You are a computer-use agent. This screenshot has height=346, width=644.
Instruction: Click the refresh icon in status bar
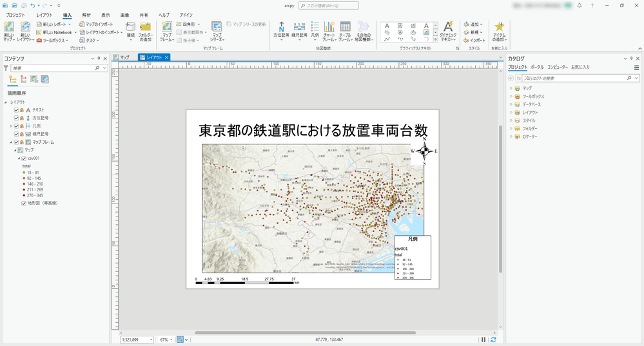point(493,340)
